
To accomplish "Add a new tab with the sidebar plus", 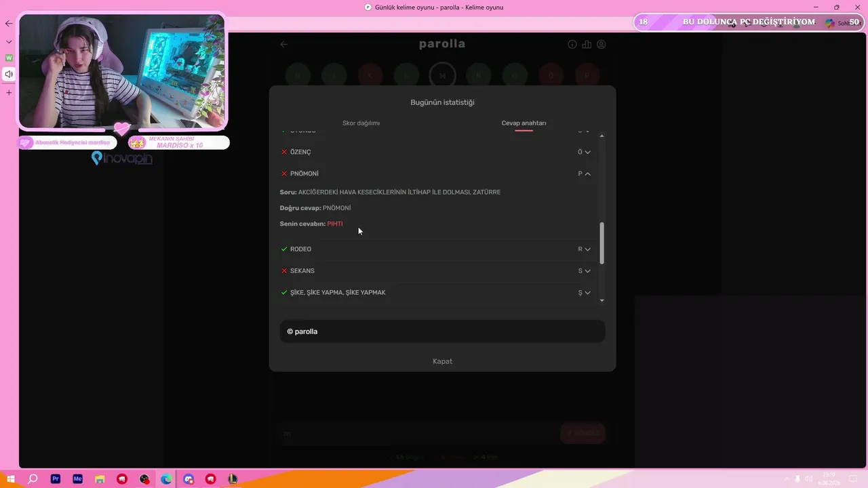I will [x=9, y=92].
